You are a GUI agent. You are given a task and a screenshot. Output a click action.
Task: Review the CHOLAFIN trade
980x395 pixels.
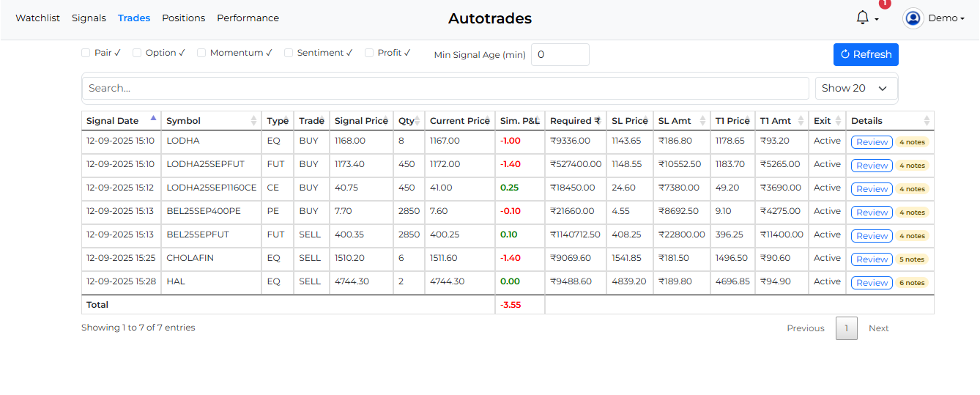click(872, 259)
